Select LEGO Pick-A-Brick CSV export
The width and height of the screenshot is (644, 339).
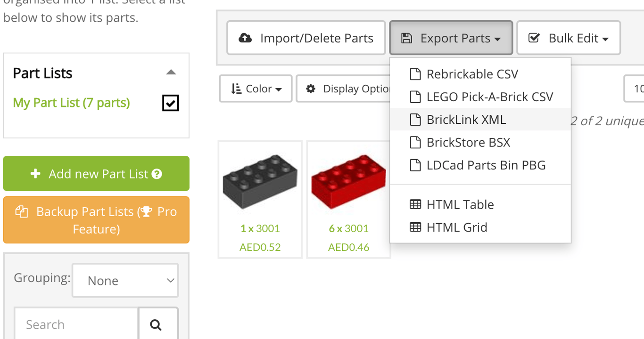pyautogui.click(x=489, y=97)
